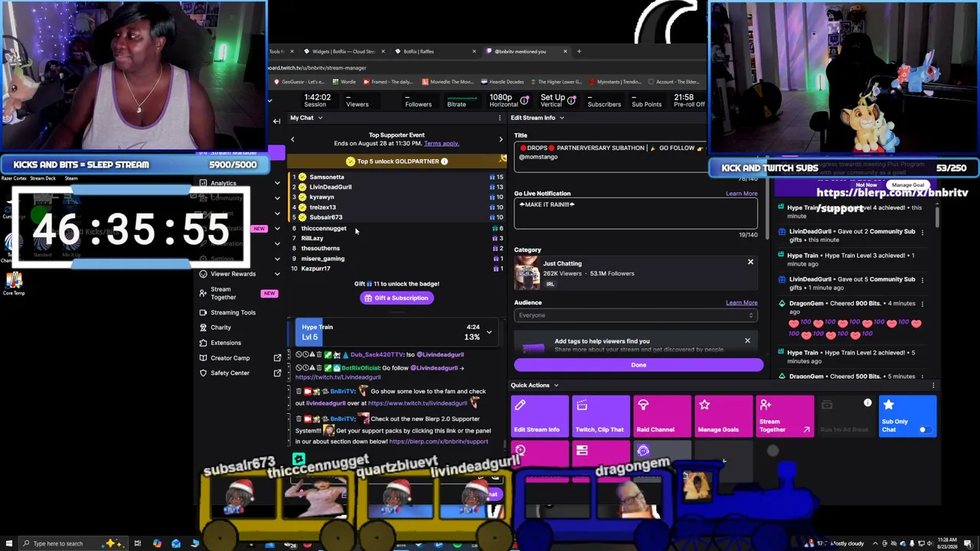Image resolution: width=980 pixels, height=551 pixels.
Task: Open the My Chat panel options menu
Action: pos(500,118)
